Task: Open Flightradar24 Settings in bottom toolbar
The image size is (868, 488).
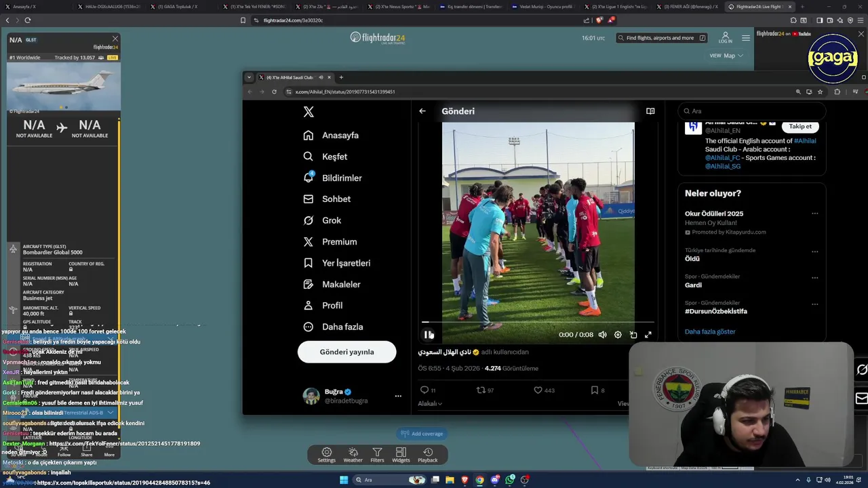Action: click(x=326, y=455)
